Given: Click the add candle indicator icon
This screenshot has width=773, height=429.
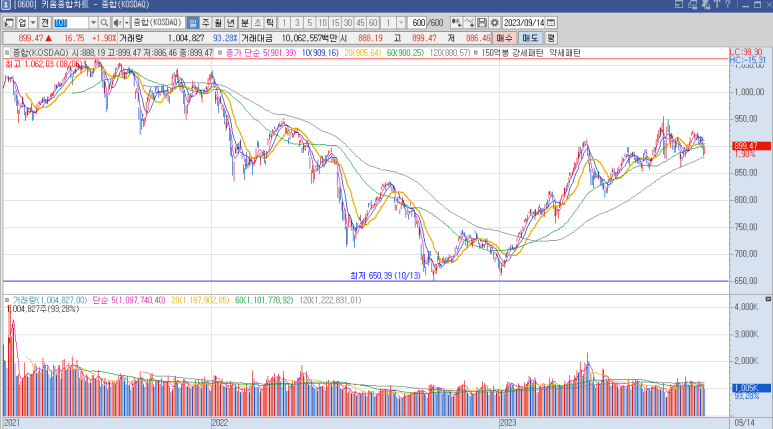Looking at the screenshot, I should pos(457,23).
